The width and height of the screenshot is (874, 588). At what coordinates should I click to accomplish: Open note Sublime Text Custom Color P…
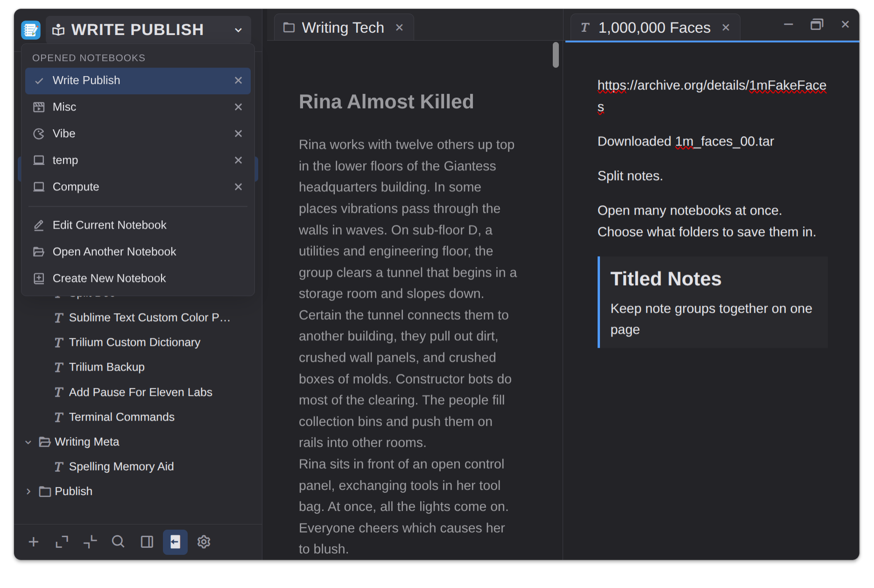(149, 318)
